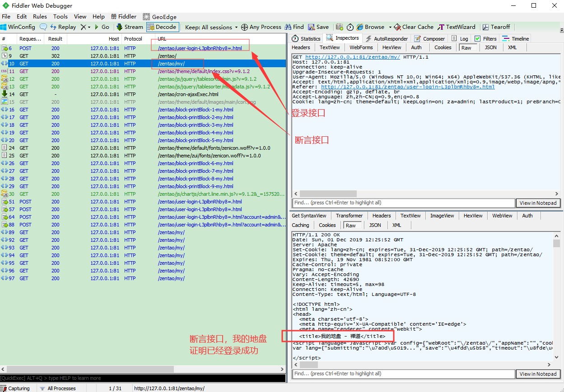Click the WinConfig toolbar button

pos(18,27)
